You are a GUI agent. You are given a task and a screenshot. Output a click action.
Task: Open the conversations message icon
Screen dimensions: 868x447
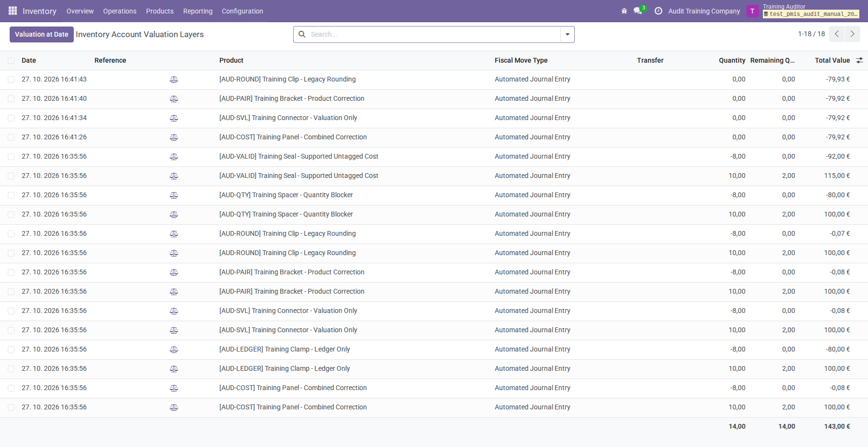coord(638,11)
